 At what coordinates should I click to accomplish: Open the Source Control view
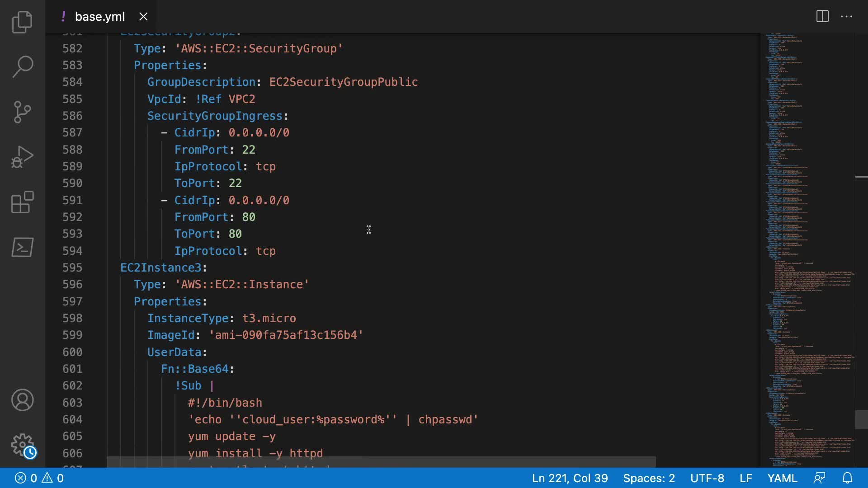(22, 112)
